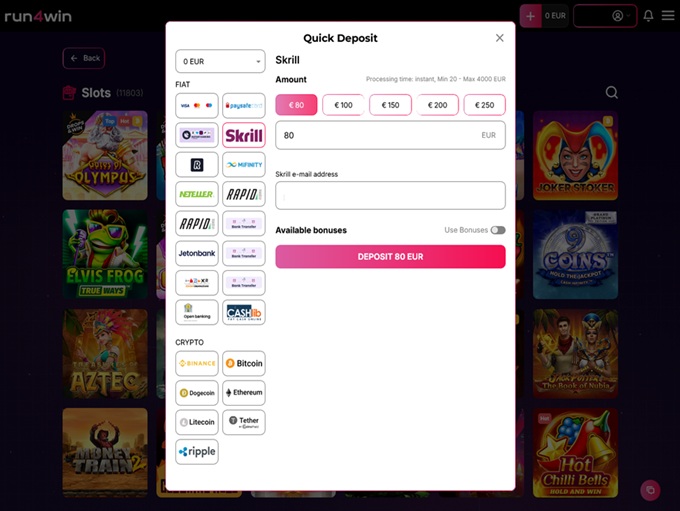
Task: Choose the €250 preset amount
Action: coord(484,105)
